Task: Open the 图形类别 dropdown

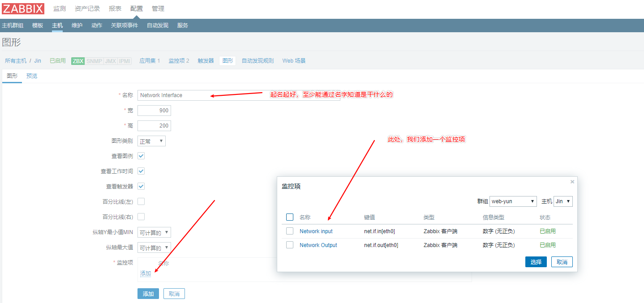Action: point(151,141)
